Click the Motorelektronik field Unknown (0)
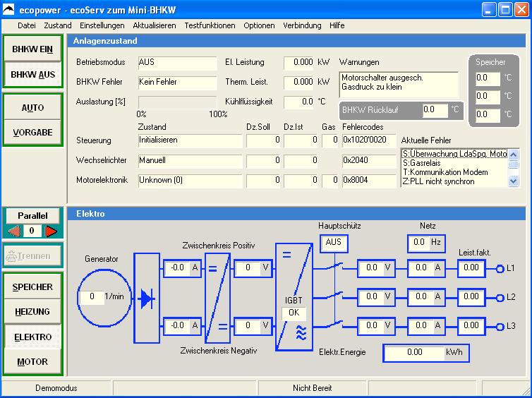The width and height of the screenshot is (532, 398). coord(191,181)
